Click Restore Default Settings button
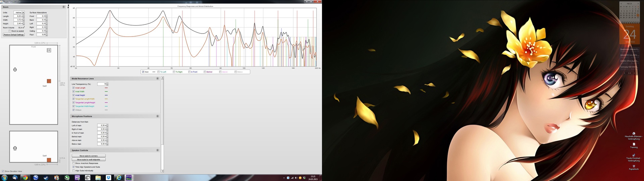This screenshot has height=181, width=644. click(x=14, y=35)
